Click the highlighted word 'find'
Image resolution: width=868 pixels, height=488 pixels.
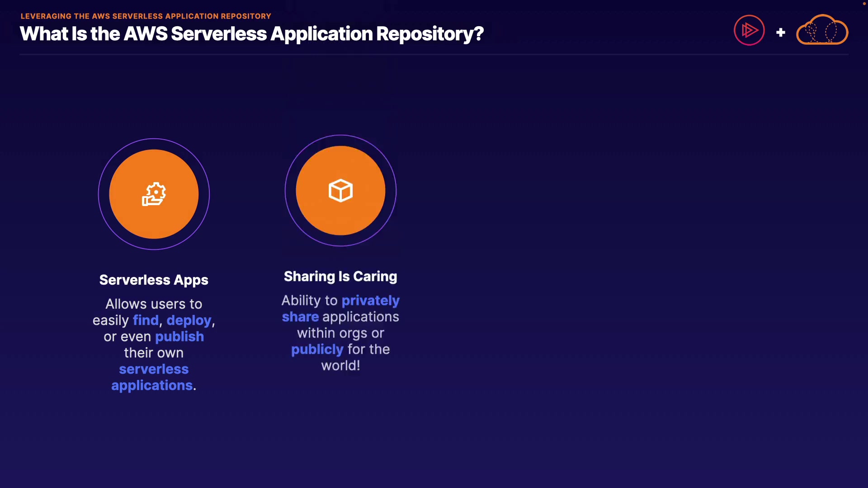(x=146, y=320)
